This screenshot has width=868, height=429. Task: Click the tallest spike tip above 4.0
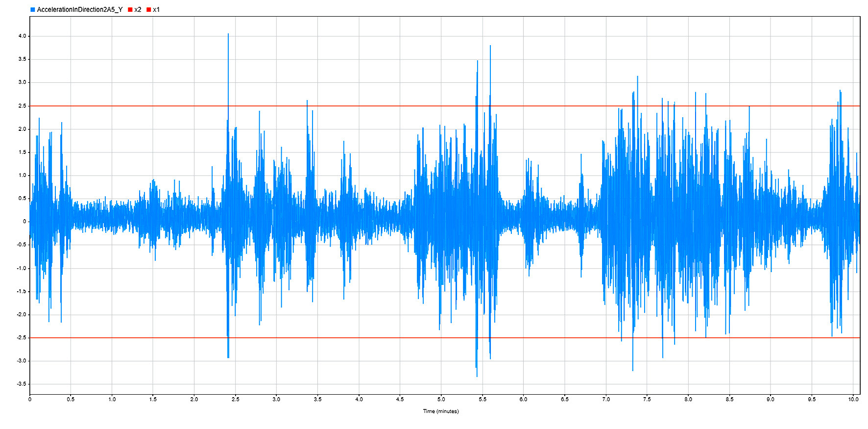coord(228,35)
